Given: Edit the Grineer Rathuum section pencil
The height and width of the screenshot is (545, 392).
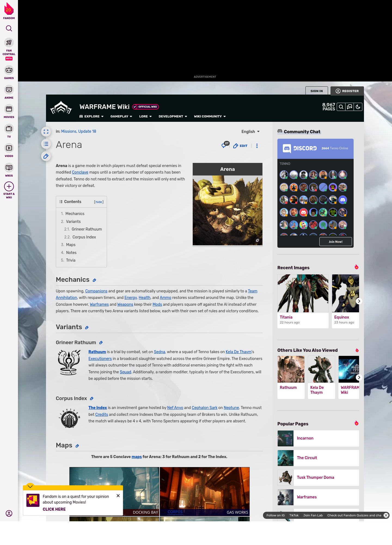Looking at the screenshot, I should [101, 343].
